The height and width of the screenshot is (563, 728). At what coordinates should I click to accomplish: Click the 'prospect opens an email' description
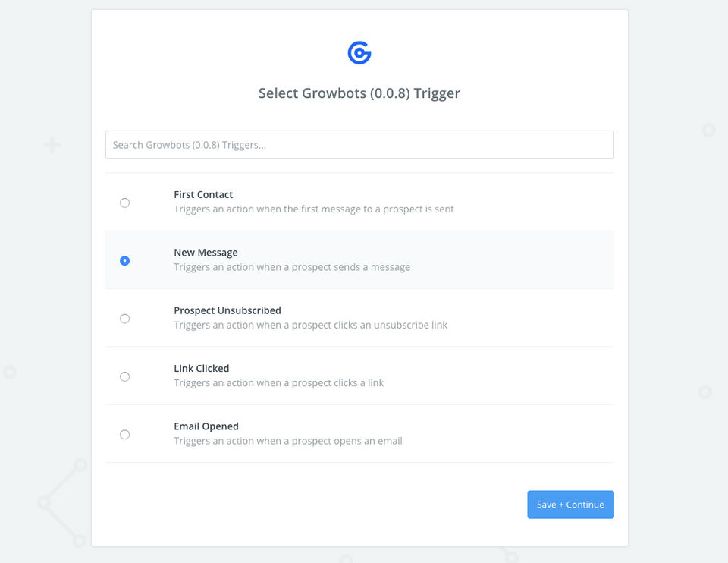[x=288, y=441]
